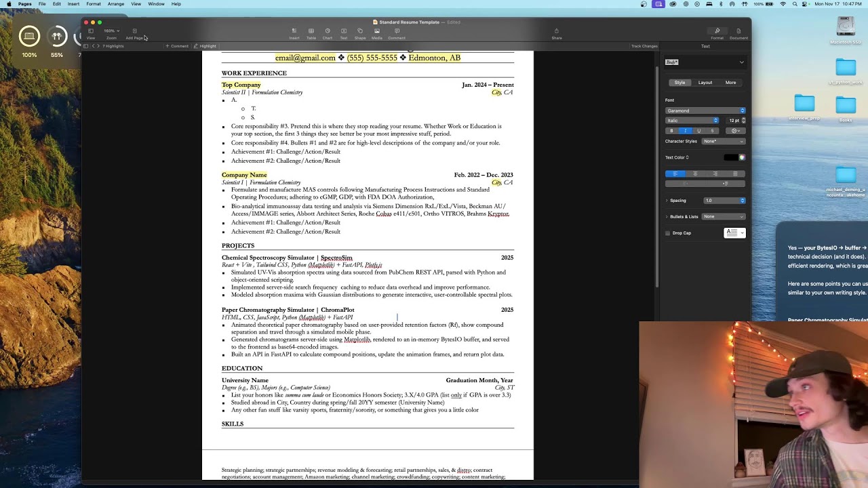
Task: Justify text alignment
Action: click(x=736, y=174)
